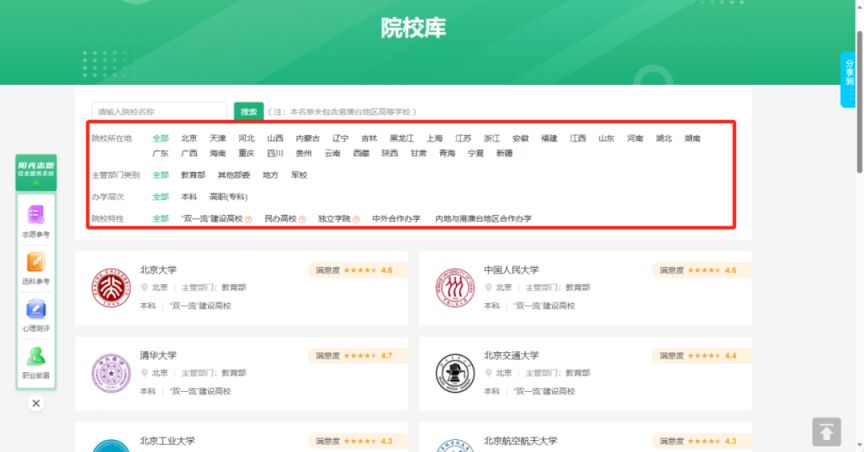The width and height of the screenshot is (864, 452).
Task: Choose the 江苏 location filter
Action: [463, 138]
